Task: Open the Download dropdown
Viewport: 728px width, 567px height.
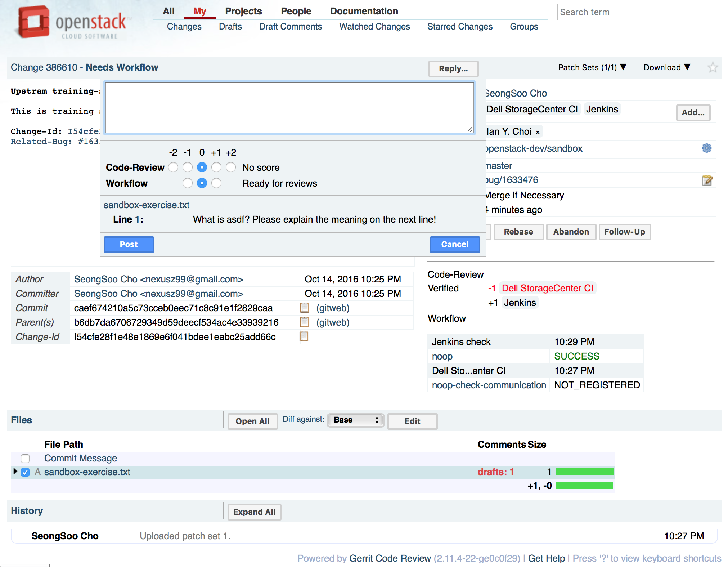Action: click(667, 67)
